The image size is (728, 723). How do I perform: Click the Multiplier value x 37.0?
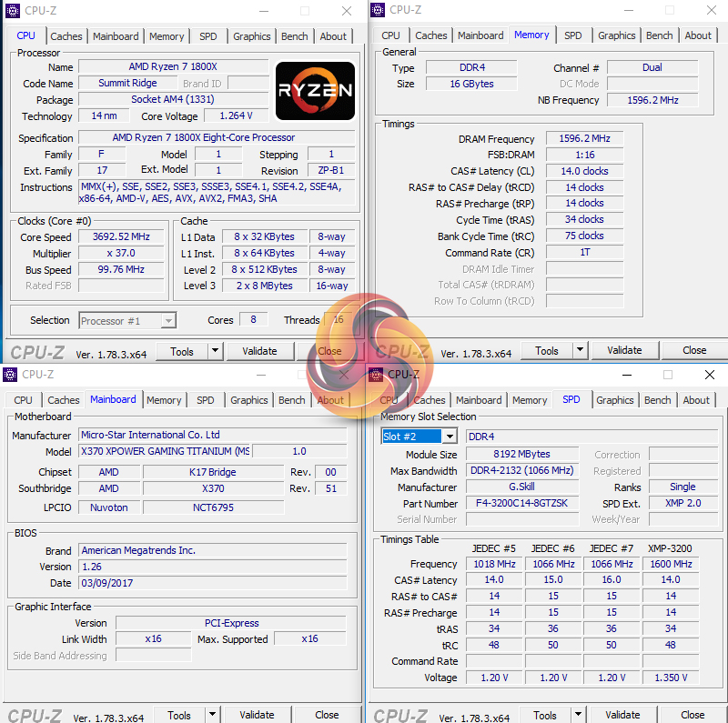tap(121, 254)
